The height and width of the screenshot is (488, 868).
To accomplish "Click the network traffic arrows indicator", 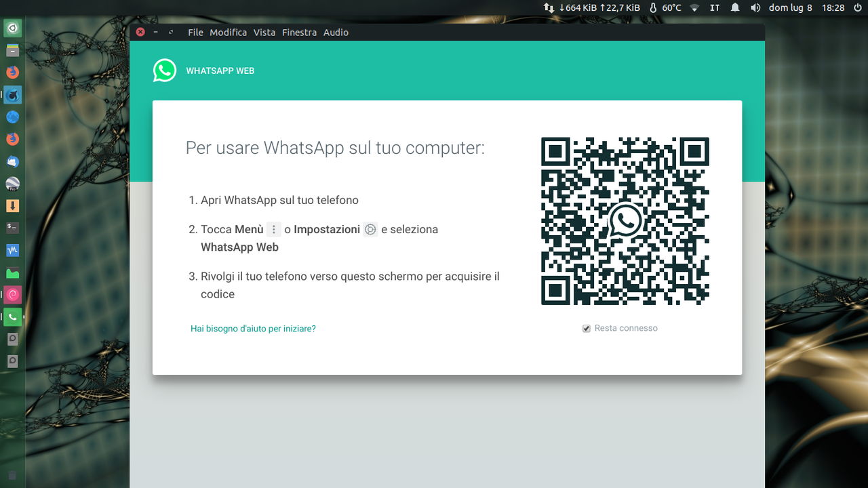I will (549, 7).
